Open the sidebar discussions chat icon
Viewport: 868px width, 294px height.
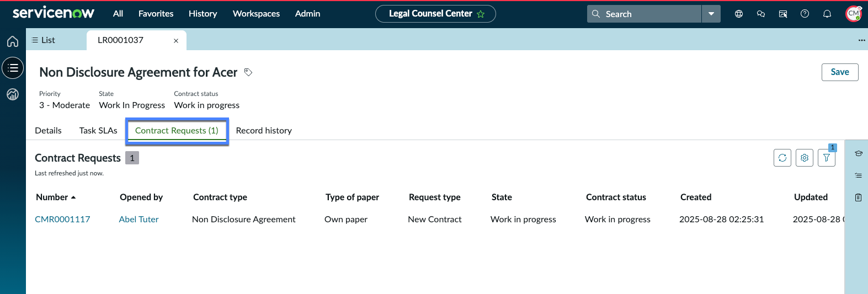(x=761, y=14)
